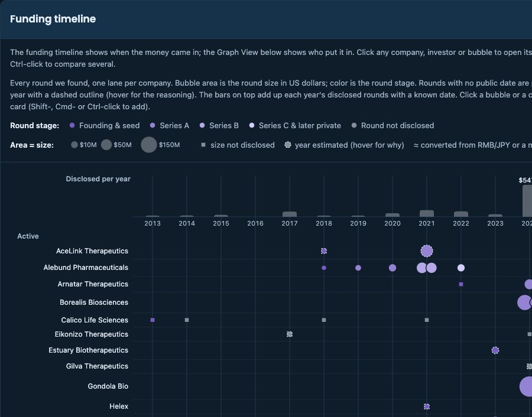Select the Round not disclosed legend entry
The height and width of the screenshot is (417, 532).
click(392, 125)
